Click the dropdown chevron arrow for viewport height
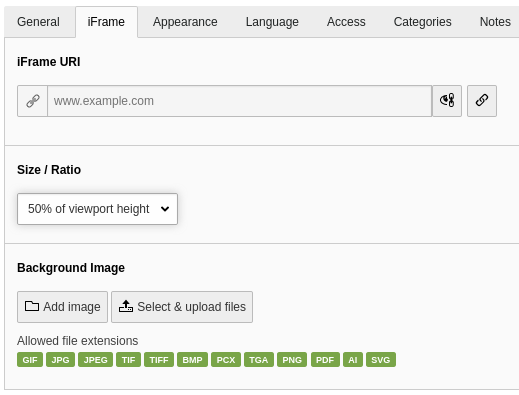This screenshot has height=395, width=519. 165,209
